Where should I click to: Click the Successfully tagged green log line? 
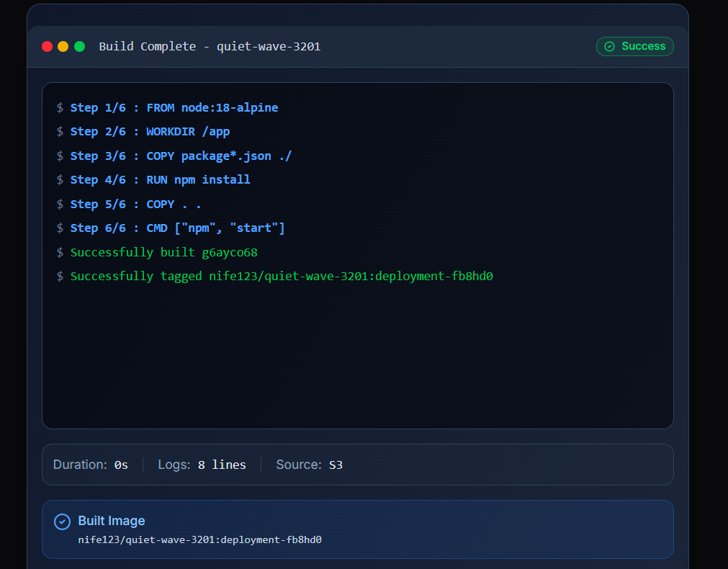point(281,276)
